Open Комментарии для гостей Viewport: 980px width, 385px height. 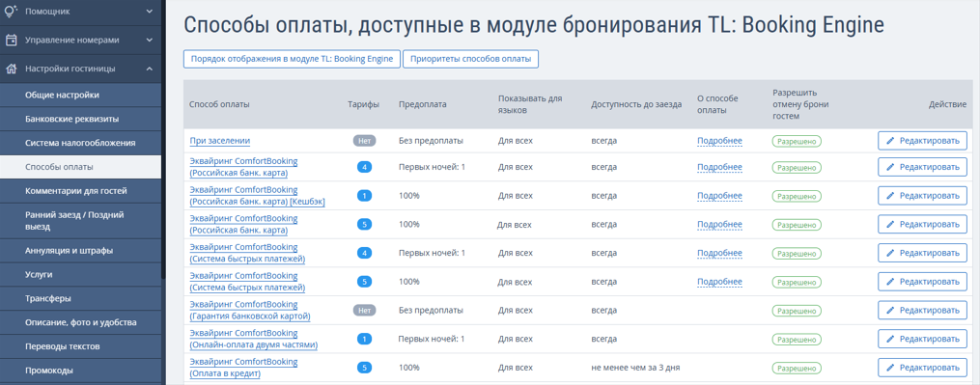click(x=80, y=191)
